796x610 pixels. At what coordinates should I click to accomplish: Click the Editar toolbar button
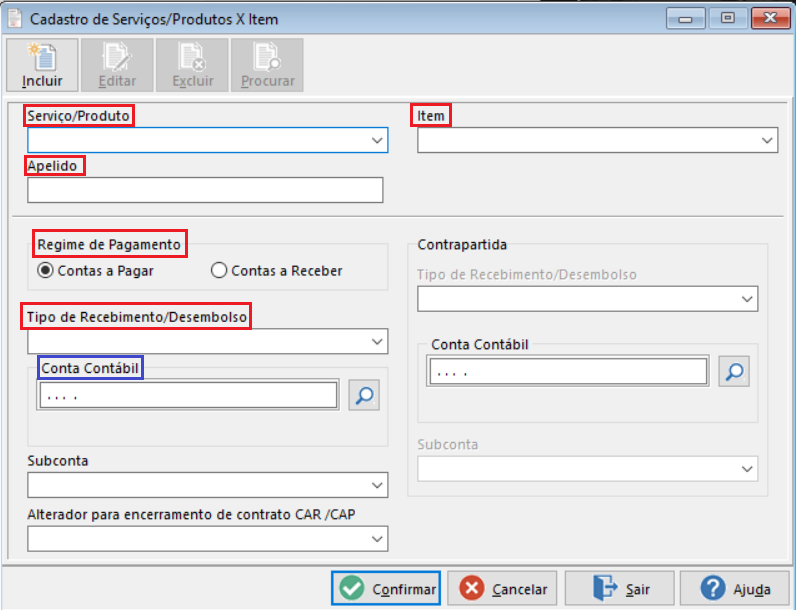click(x=117, y=65)
